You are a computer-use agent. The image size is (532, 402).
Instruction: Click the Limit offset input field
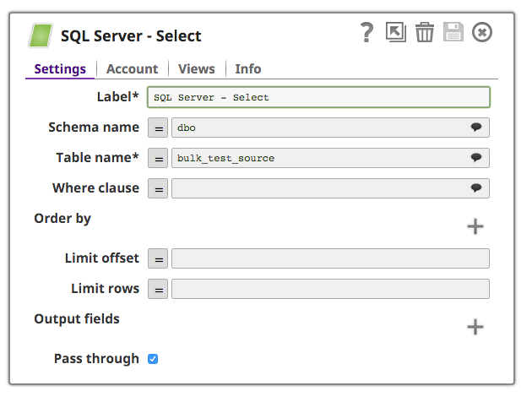(x=330, y=258)
